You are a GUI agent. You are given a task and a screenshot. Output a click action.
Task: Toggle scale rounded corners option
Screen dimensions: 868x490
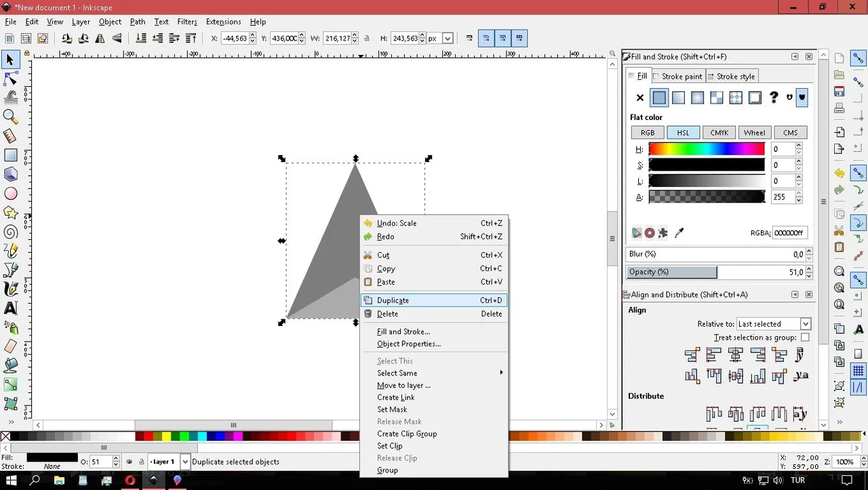point(486,39)
